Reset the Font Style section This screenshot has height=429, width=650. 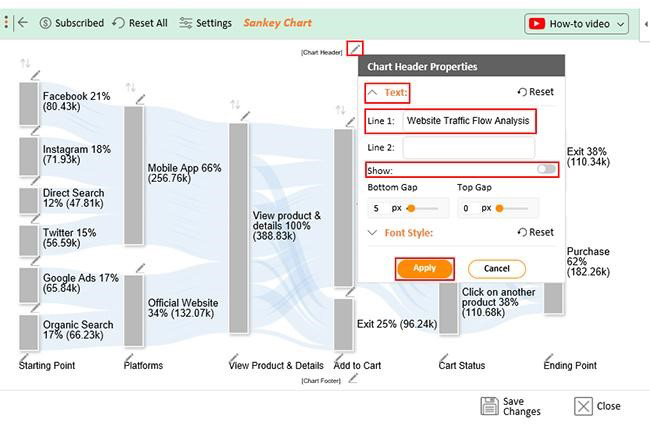coord(536,232)
